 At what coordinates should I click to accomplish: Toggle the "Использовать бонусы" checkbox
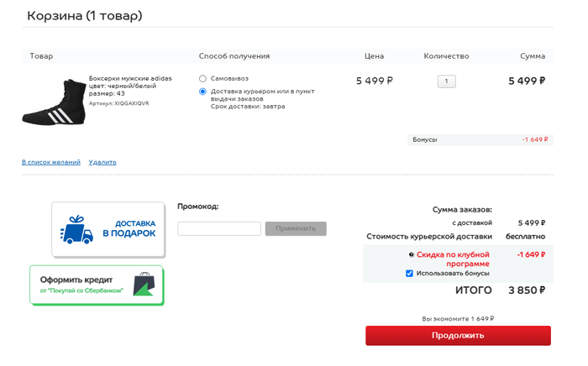(410, 274)
